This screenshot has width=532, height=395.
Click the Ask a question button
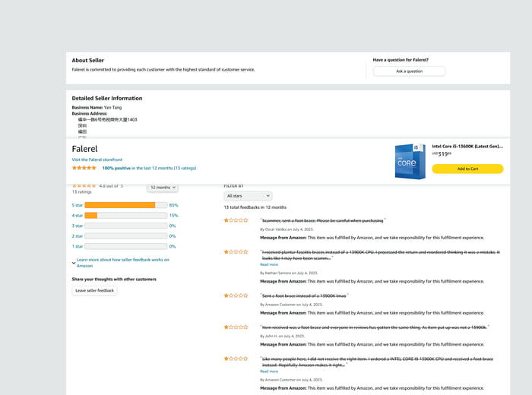pos(409,71)
